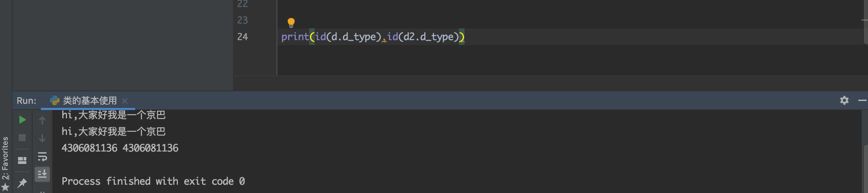
Task: Toggle scroll to end of console
Action: 42,174
